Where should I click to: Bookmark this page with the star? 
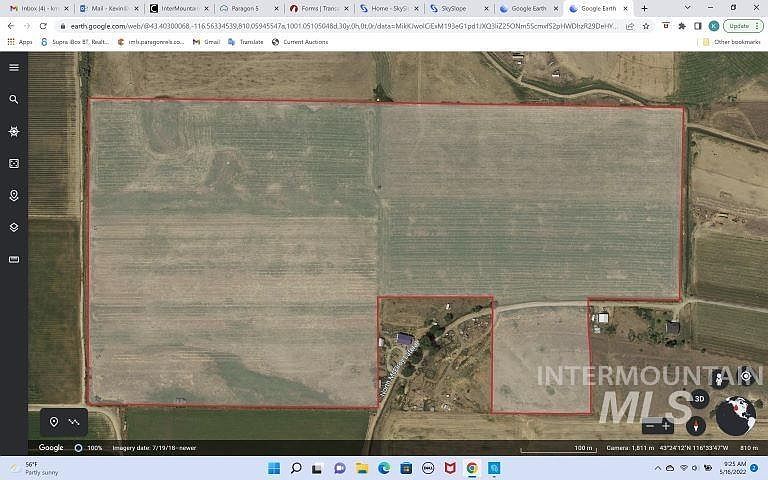[x=646, y=26]
